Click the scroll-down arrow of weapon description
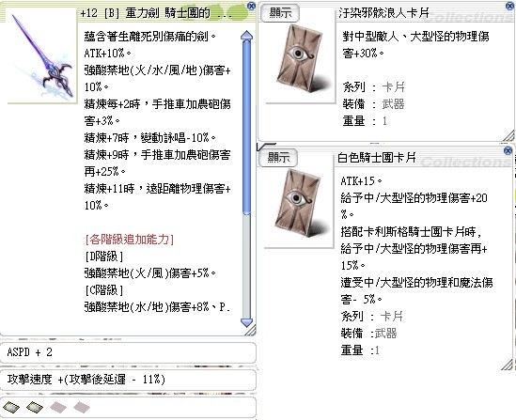Screen dimensions: 516x420 pos(247,322)
